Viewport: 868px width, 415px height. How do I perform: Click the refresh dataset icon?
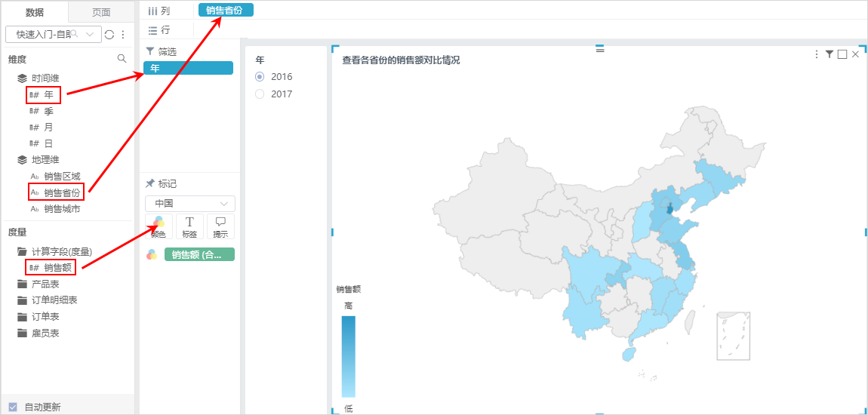pos(109,34)
